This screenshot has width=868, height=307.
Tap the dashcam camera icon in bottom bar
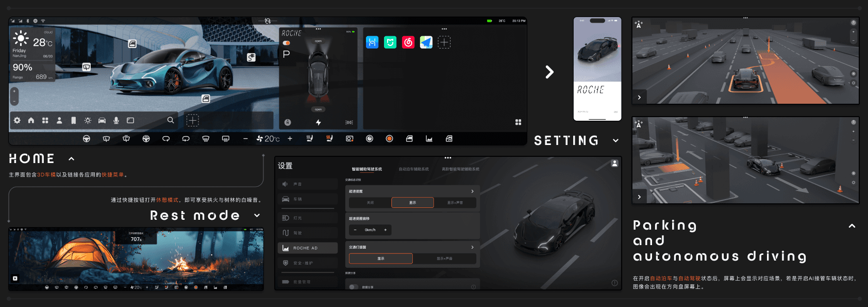tap(349, 139)
